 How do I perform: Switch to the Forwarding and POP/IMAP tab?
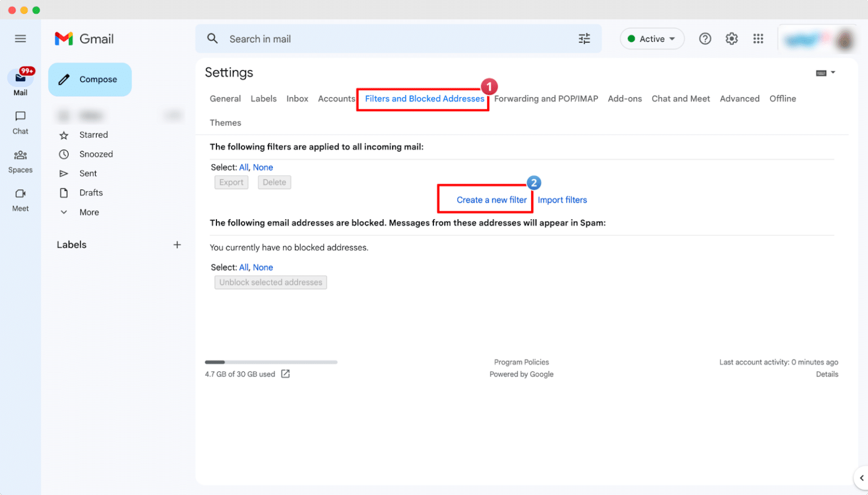pos(545,98)
